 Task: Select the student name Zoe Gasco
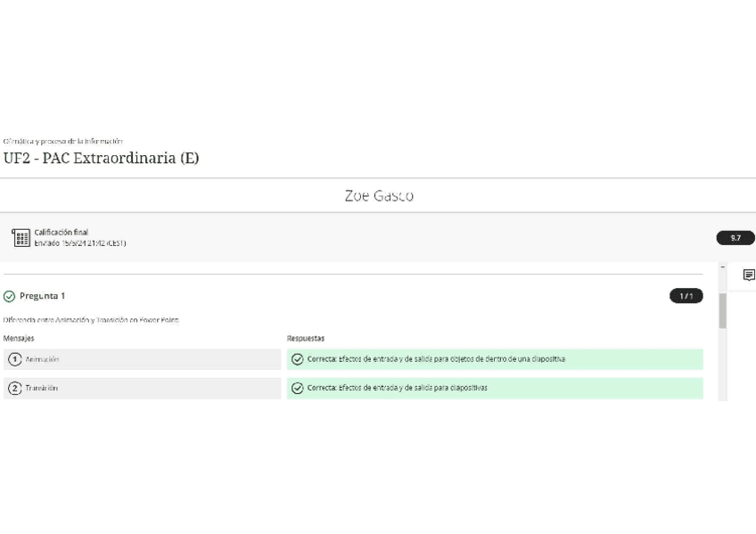(378, 196)
